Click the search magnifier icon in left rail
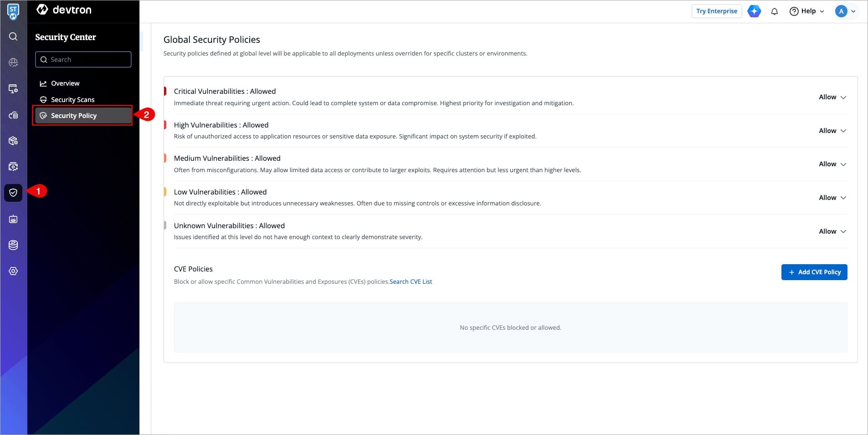Image resolution: width=868 pixels, height=435 pixels. click(x=13, y=36)
